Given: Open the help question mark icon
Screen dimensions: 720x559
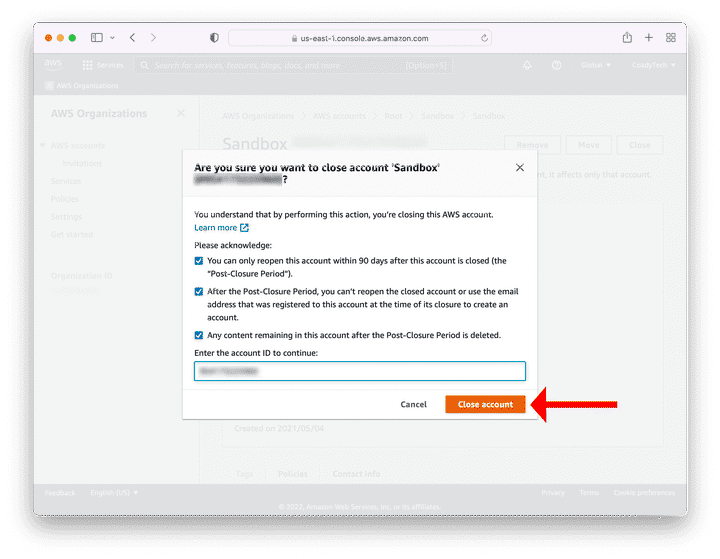Looking at the screenshot, I should coord(557,65).
